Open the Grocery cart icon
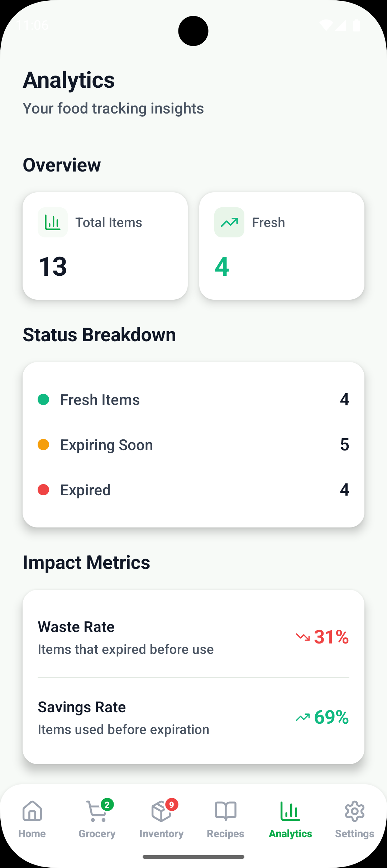This screenshot has width=387, height=868. [x=96, y=813]
